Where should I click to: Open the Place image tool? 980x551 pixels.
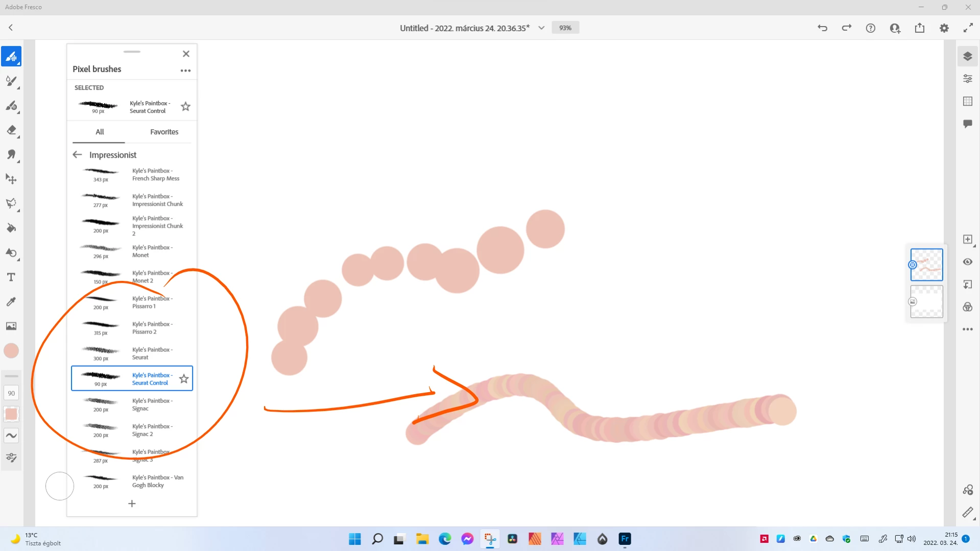point(11,326)
